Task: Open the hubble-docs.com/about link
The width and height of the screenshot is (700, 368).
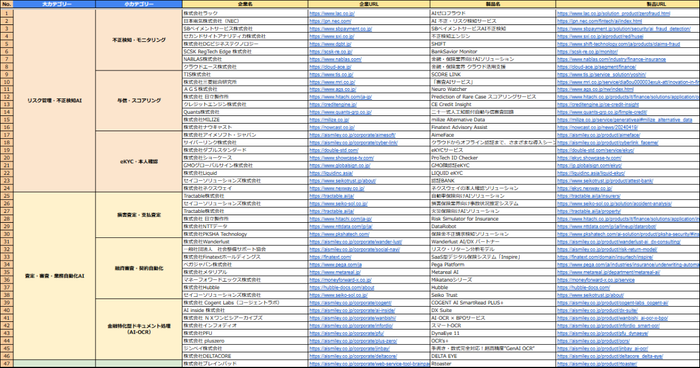Action: (x=342, y=288)
